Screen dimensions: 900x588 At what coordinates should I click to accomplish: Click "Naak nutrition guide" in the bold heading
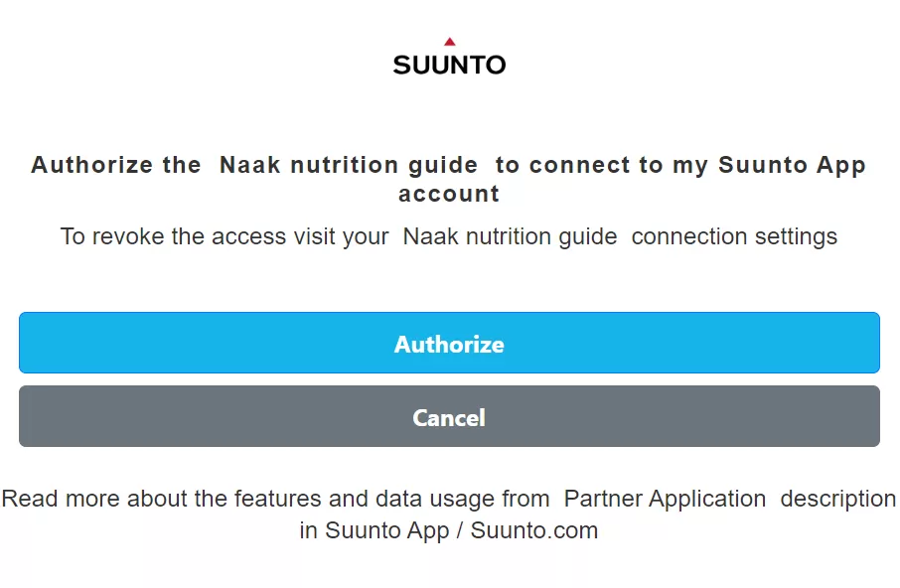click(x=349, y=165)
